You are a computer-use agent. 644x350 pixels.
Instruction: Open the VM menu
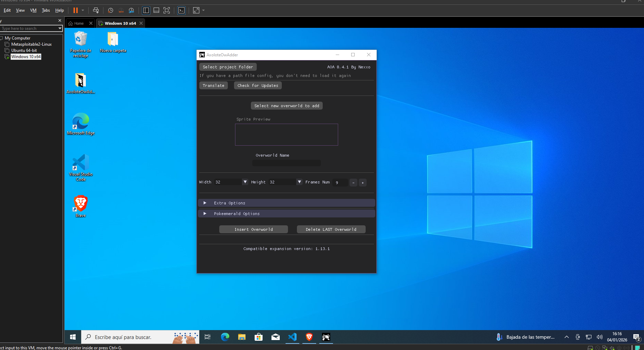pos(33,10)
